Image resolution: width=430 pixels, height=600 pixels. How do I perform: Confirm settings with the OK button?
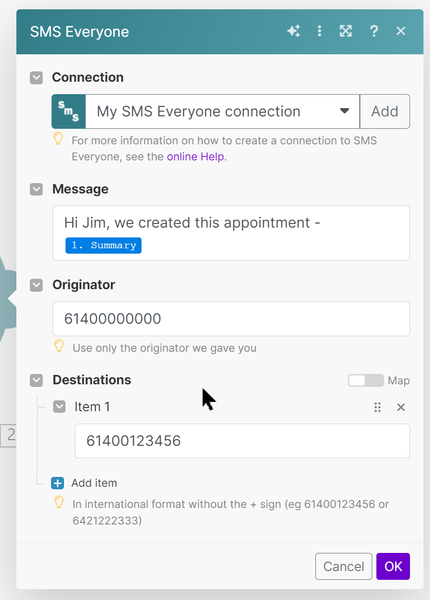tap(393, 566)
